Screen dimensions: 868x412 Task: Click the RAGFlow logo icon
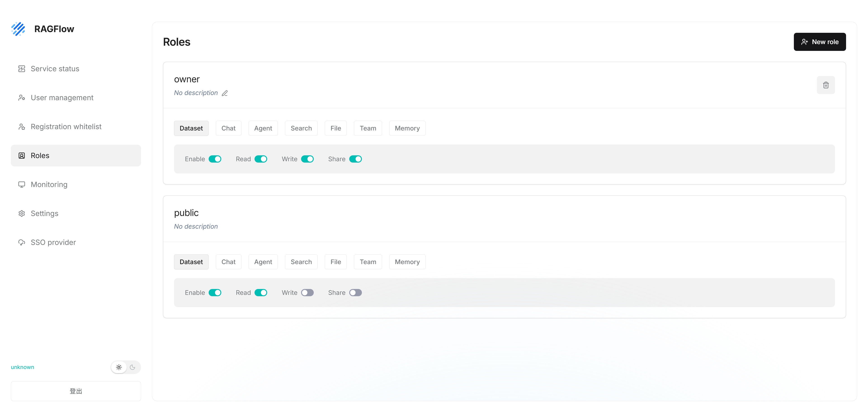[18, 29]
